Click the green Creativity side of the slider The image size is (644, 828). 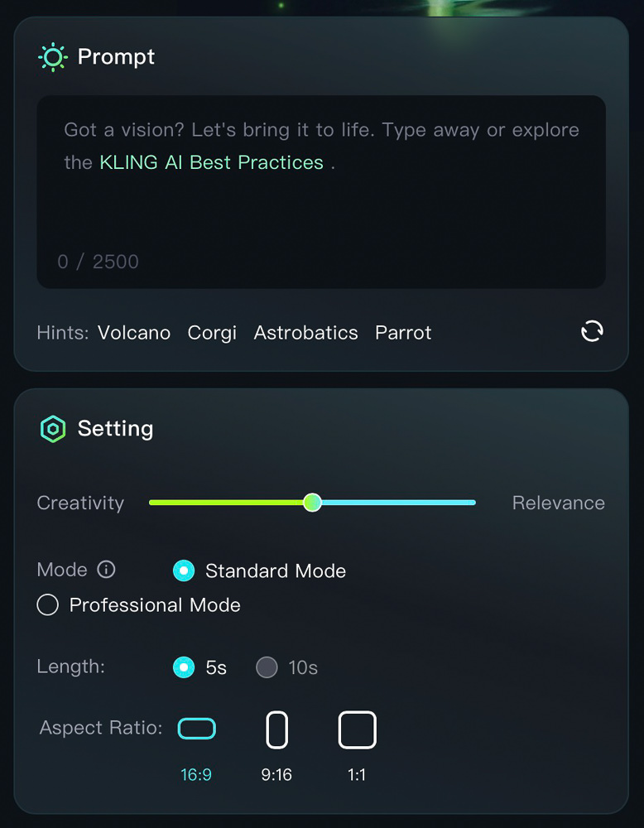pyautogui.click(x=227, y=503)
